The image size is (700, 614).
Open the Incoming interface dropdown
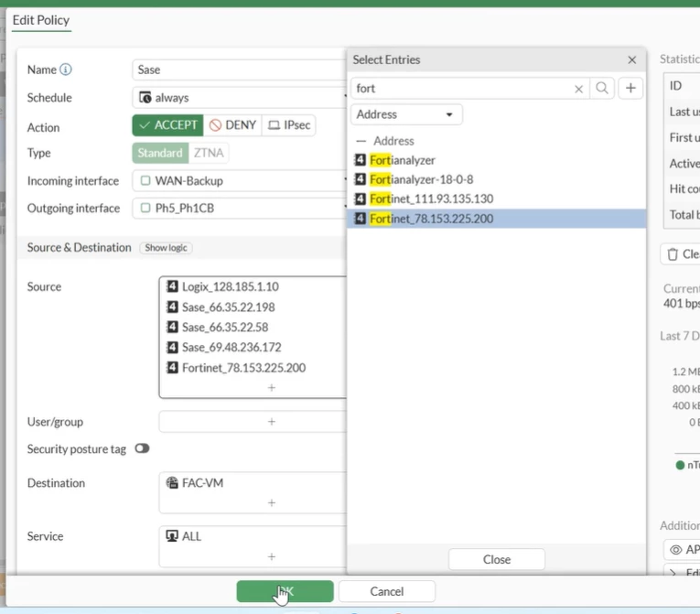240,180
